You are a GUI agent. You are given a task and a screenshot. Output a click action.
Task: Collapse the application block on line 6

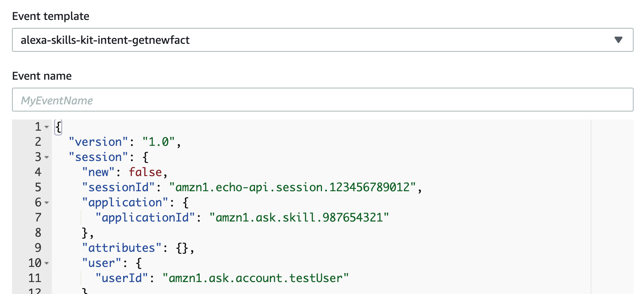pyautogui.click(x=47, y=203)
